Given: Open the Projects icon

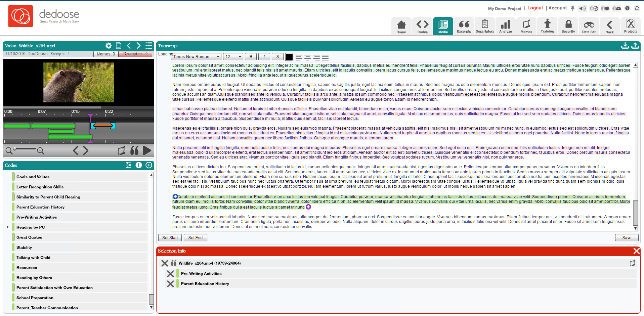Looking at the screenshot, I should 631,26.
